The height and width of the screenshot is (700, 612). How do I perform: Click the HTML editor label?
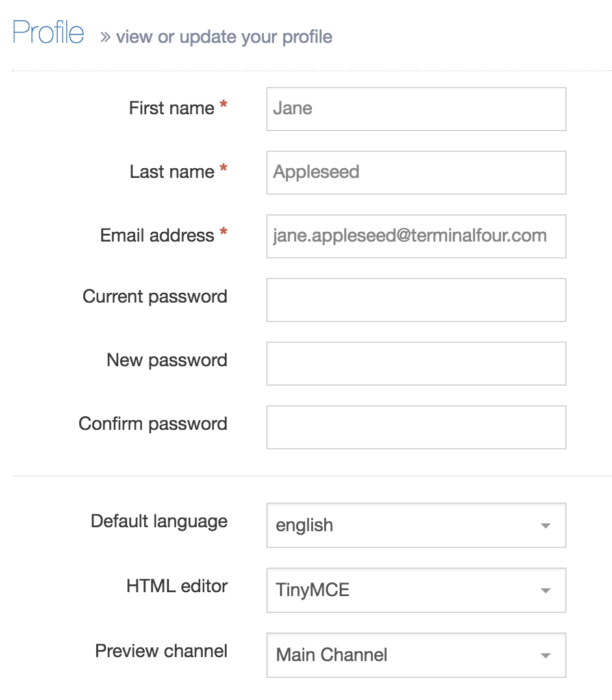pos(177,586)
